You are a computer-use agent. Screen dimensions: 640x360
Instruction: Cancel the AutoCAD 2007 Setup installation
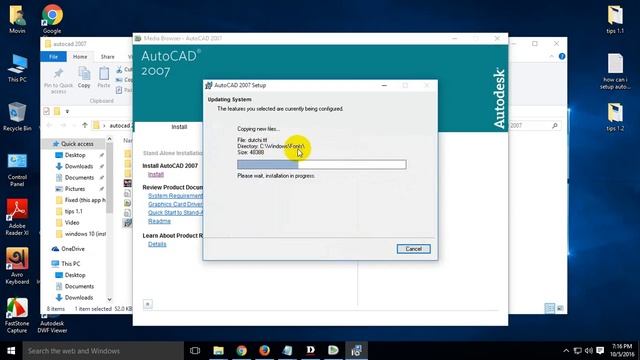tap(413, 249)
